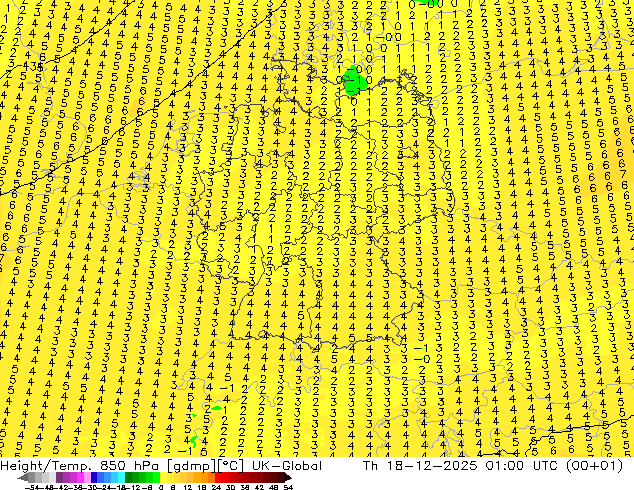The height and width of the screenshot is (490, 634).
Task: Click the dark blue legend swatch above -30
Action: click(94, 478)
